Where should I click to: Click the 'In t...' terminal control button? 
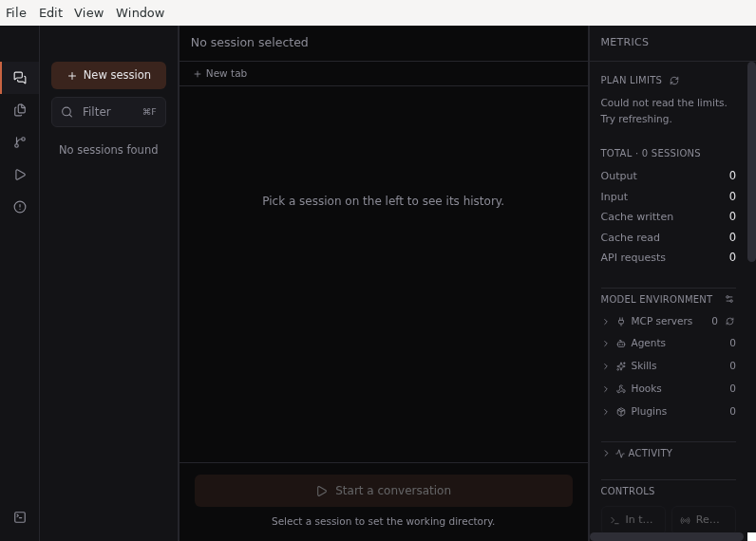click(633, 520)
